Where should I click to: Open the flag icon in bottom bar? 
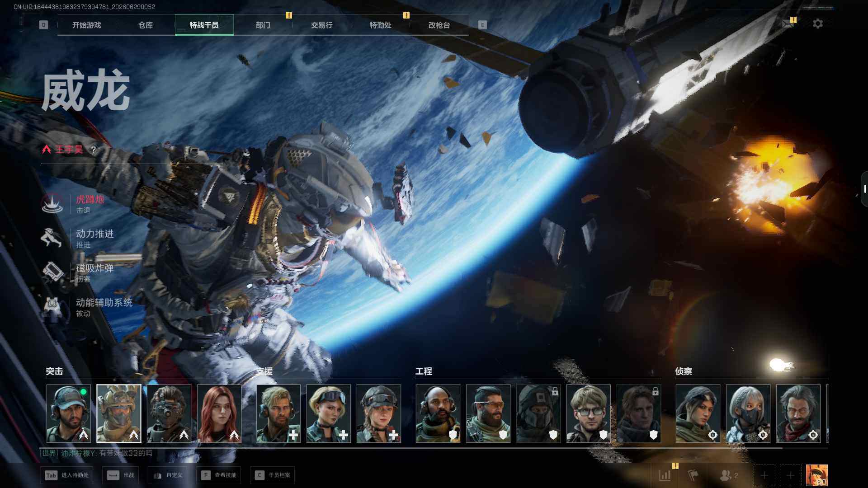click(693, 475)
